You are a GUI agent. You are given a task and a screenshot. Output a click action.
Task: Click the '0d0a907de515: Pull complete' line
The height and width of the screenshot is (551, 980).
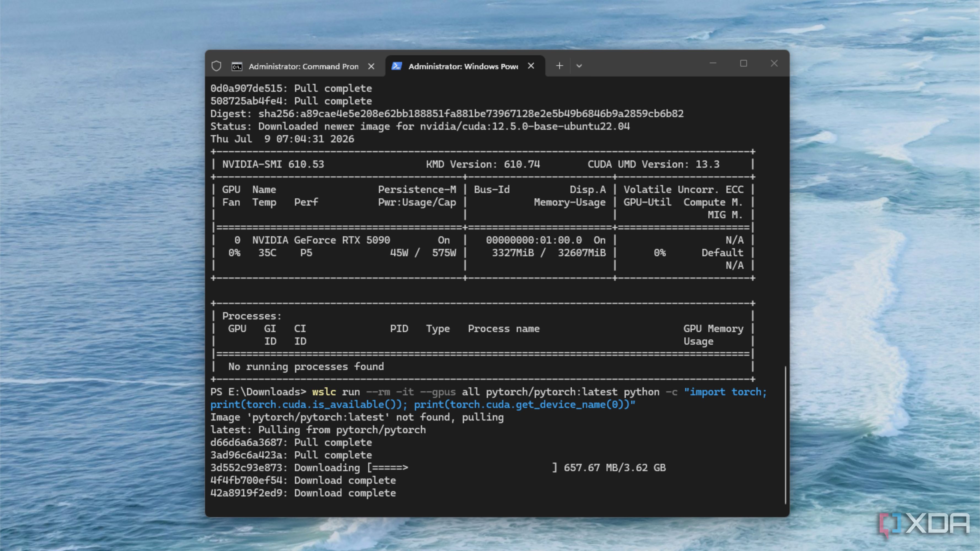291,89
